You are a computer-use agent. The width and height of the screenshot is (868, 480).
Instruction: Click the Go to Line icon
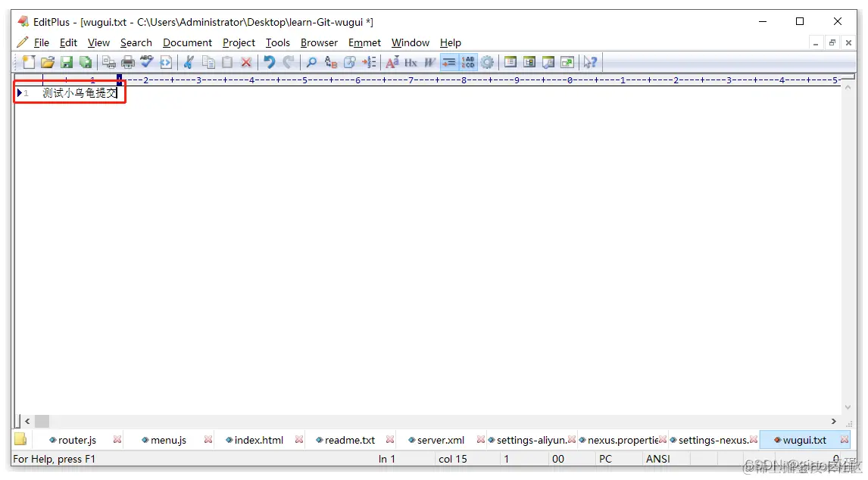click(x=369, y=62)
